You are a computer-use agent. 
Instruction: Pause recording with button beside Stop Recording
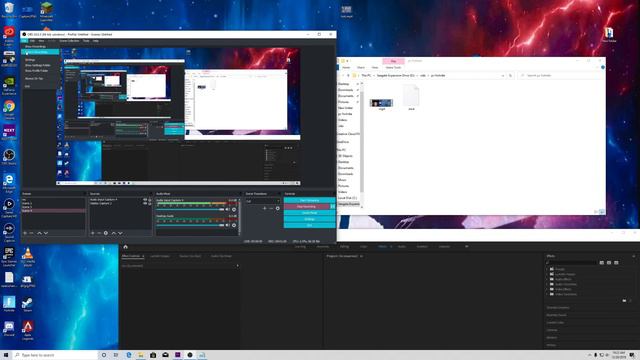[x=333, y=207]
